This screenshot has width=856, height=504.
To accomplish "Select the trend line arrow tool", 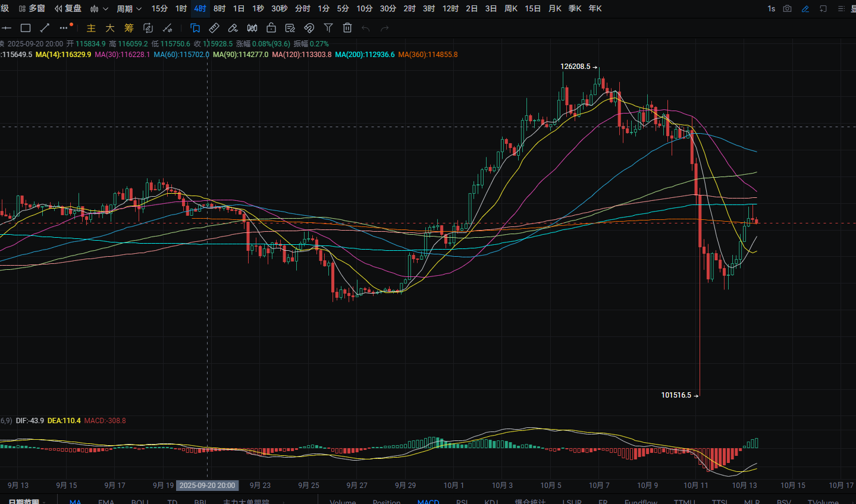I will pos(45,28).
